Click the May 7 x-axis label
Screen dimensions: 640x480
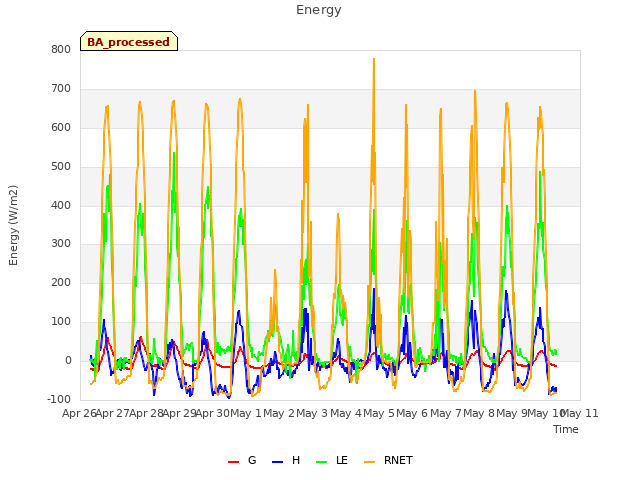(446, 413)
